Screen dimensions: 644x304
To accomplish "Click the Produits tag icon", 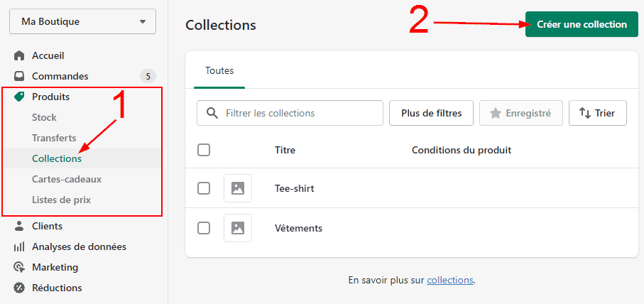I will pos(19,97).
